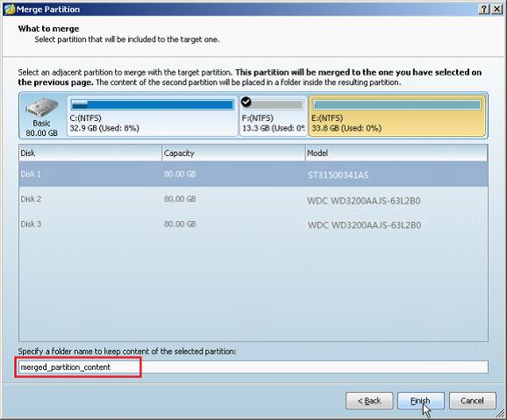Select Disk 3 row in the list
The width and height of the screenshot is (507, 420).
(253, 224)
